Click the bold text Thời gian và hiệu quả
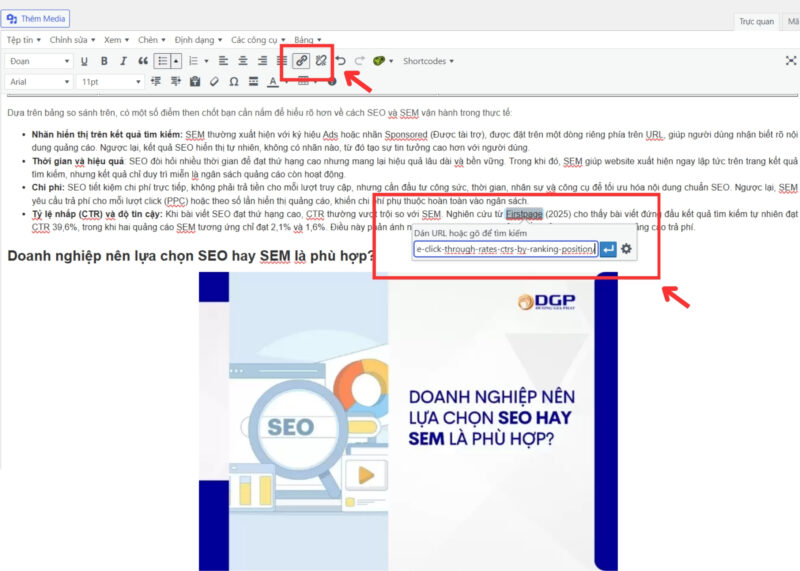 point(78,161)
